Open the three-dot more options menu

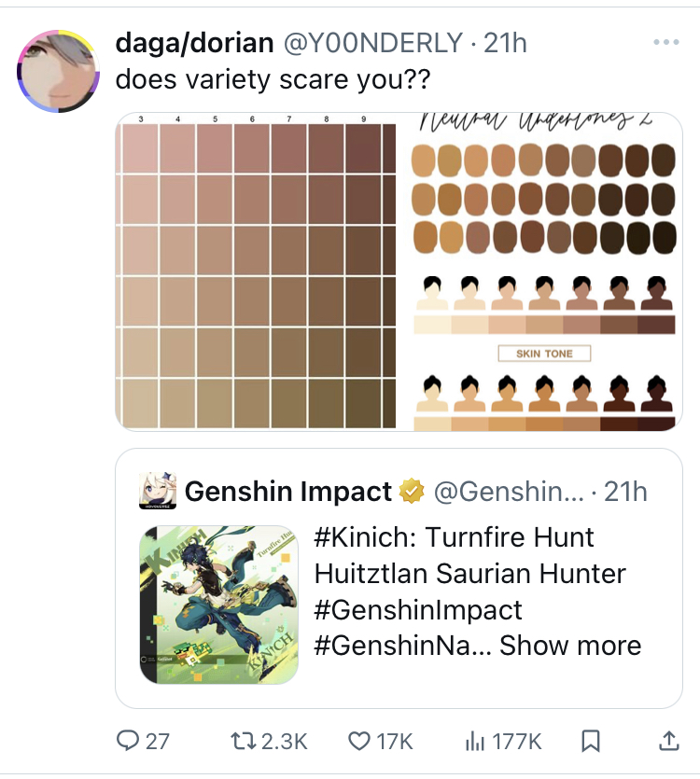(x=665, y=43)
